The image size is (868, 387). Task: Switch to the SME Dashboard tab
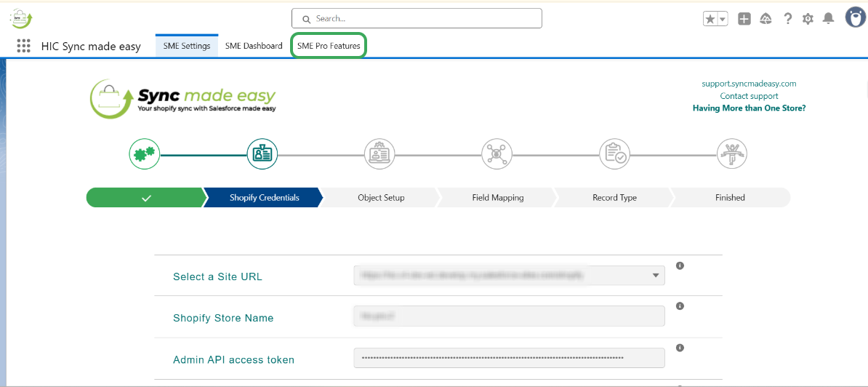[254, 46]
